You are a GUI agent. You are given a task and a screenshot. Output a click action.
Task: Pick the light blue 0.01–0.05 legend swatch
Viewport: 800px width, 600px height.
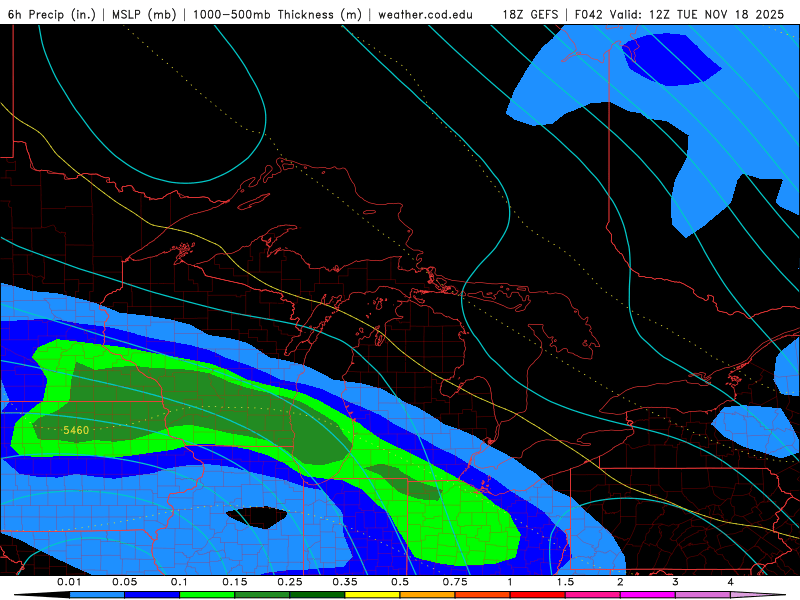[x=97, y=595]
